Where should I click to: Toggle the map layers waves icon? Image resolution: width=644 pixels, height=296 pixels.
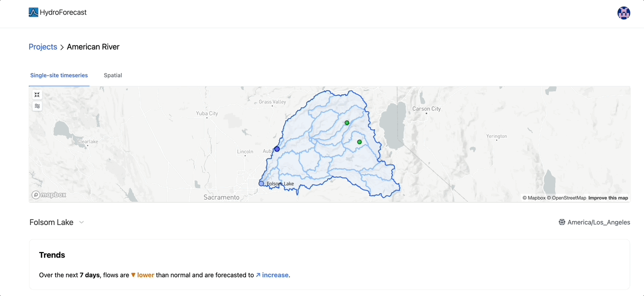click(x=37, y=106)
